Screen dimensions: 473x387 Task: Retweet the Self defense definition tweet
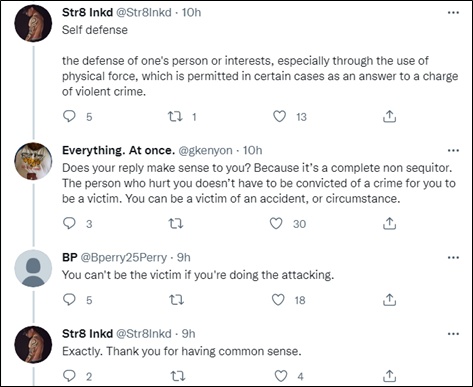click(175, 116)
